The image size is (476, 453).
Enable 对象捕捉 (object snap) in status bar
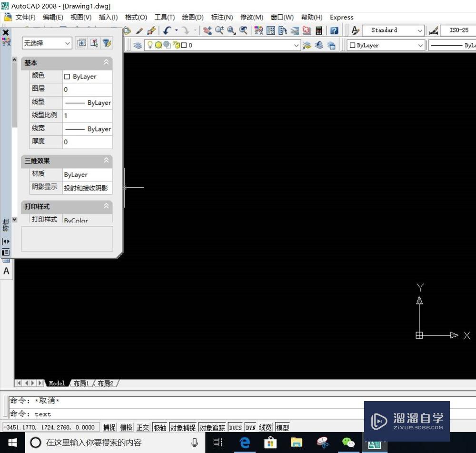point(183,427)
